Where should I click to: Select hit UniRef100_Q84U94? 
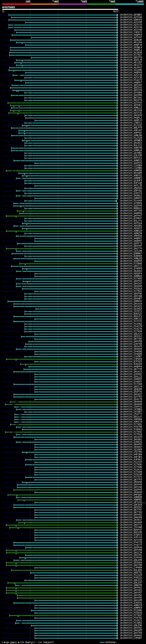[x=131, y=389]
